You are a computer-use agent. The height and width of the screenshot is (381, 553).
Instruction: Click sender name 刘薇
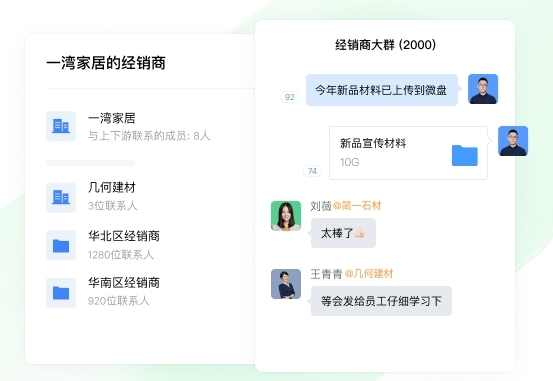(x=321, y=206)
